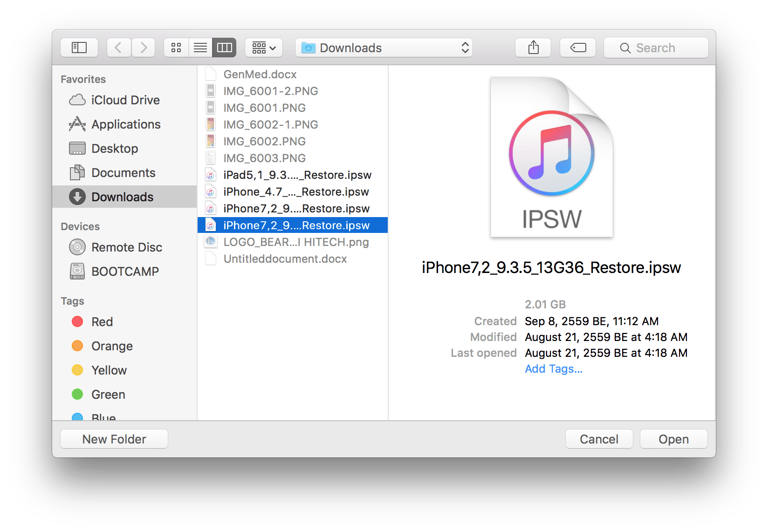The image size is (768, 532).
Task: Select the IMG_6002.PNG file
Action: (293, 142)
